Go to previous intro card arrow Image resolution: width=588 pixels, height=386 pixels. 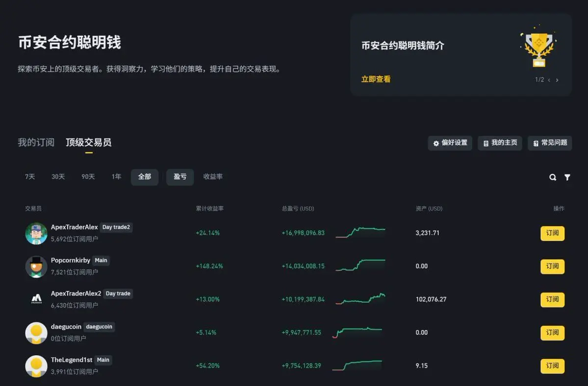click(x=549, y=80)
